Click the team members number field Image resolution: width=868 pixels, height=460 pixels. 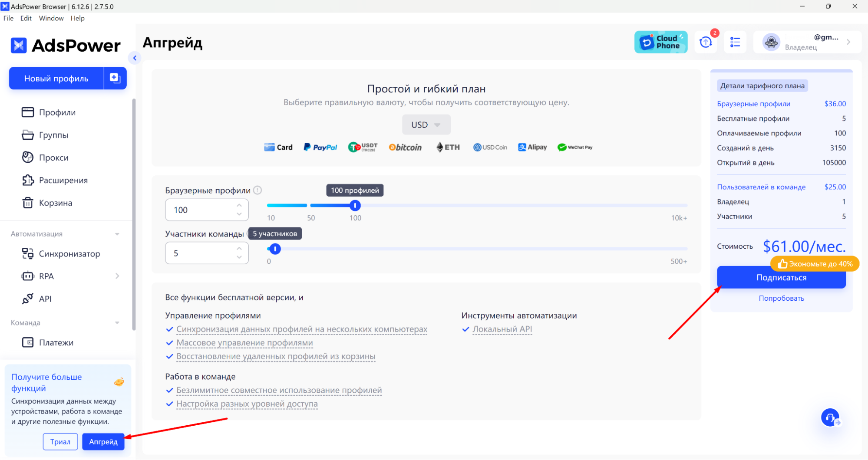(207, 253)
